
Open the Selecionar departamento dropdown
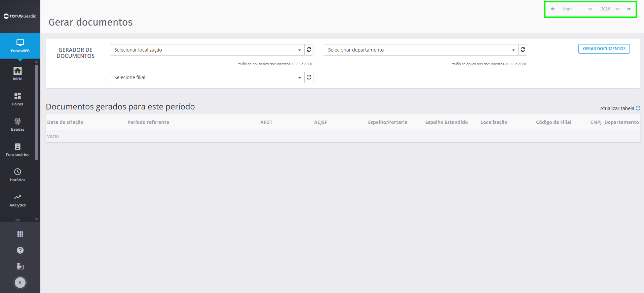421,50
